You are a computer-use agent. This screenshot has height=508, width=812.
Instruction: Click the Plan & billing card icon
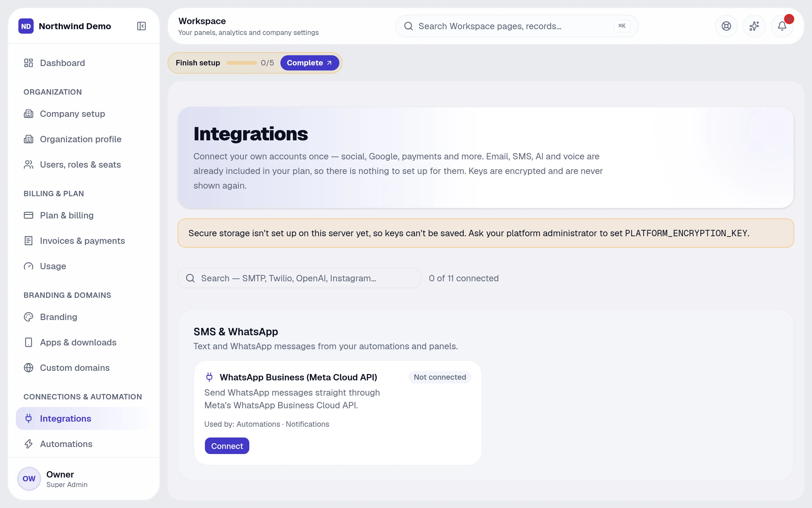(x=29, y=215)
